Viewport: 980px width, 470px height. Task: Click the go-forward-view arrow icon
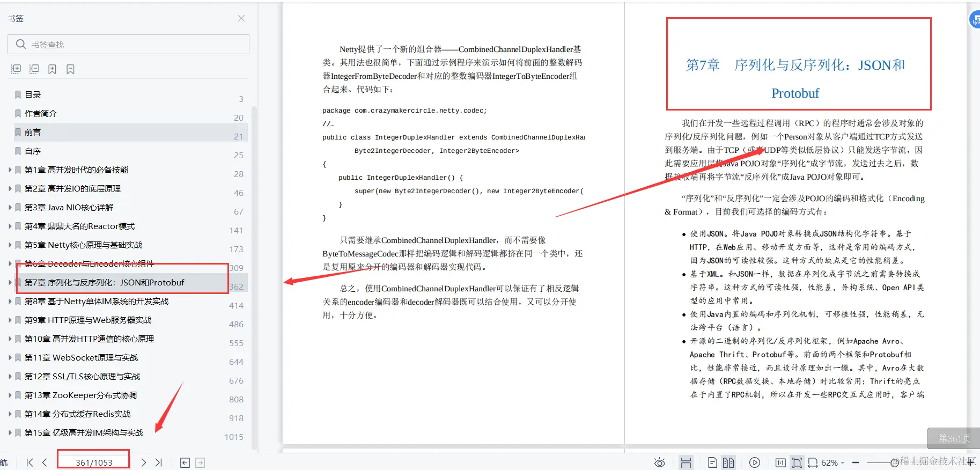click(200, 462)
